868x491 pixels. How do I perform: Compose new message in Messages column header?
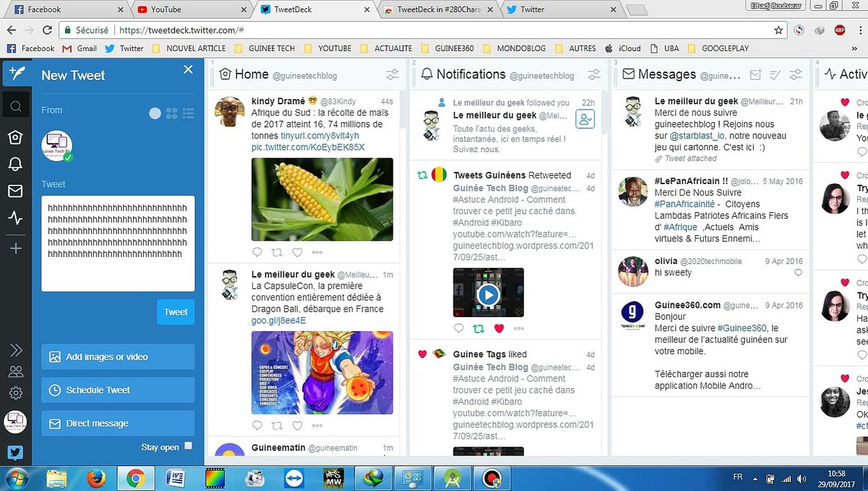[x=755, y=75]
